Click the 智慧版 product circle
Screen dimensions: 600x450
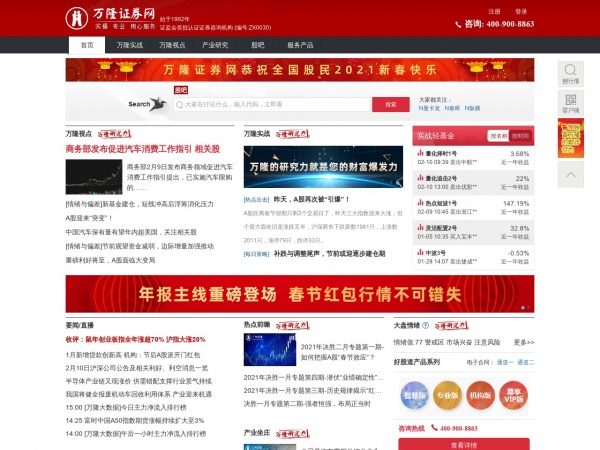[414, 395]
